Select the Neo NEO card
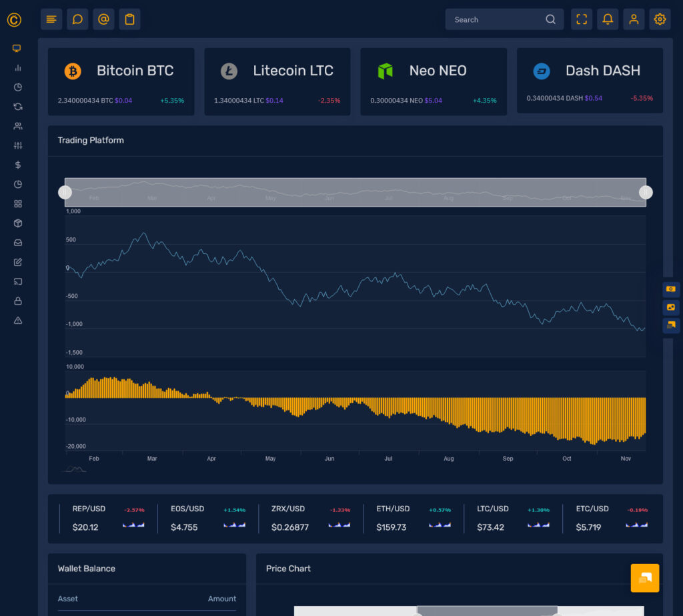 [x=434, y=81]
